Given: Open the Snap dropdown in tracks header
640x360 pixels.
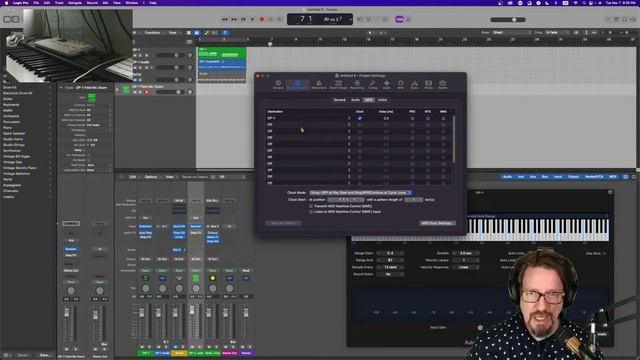Looking at the screenshot, I should point(511,32).
